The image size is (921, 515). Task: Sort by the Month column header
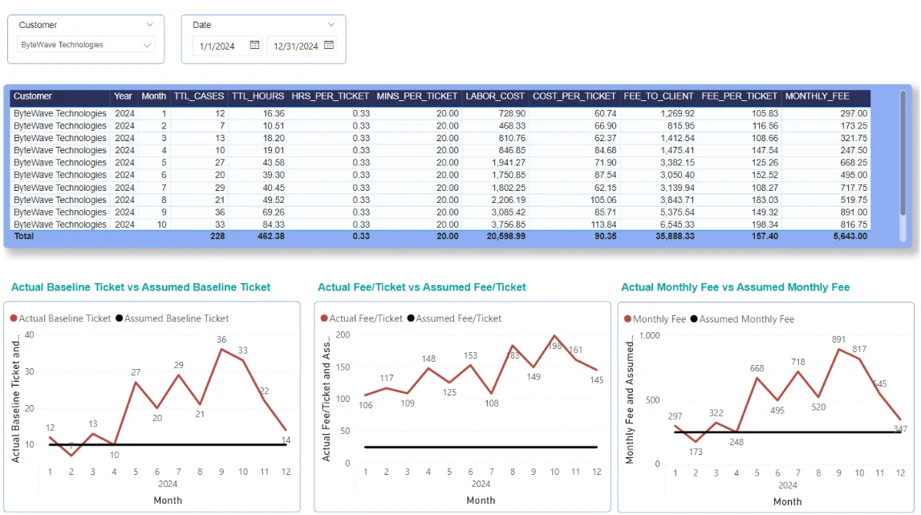pyautogui.click(x=154, y=96)
